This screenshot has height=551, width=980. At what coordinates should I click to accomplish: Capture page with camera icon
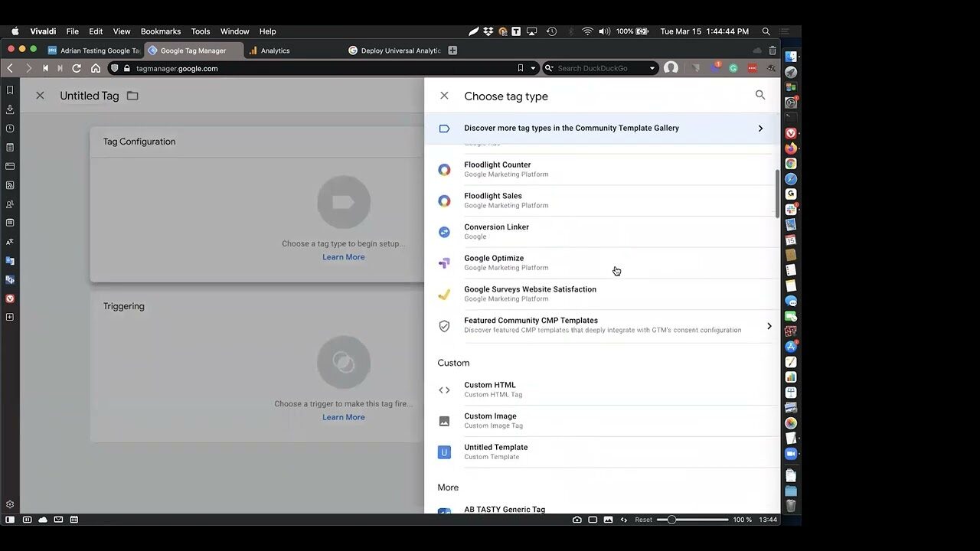(x=577, y=520)
